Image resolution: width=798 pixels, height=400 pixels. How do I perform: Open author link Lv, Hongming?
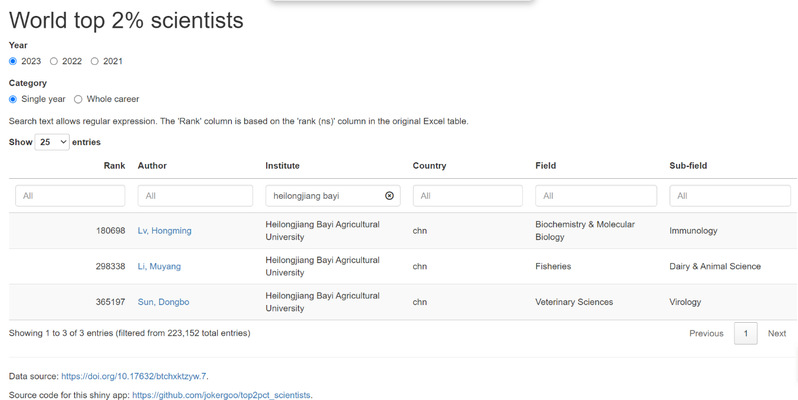point(164,231)
